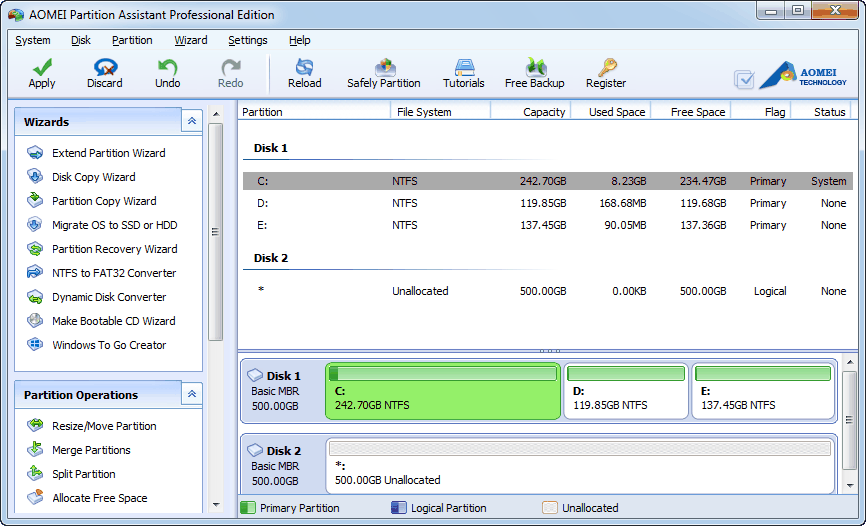Start the Extend Partition Wizard
The height and width of the screenshot is (526, 866).
click(x=108, y=153)
